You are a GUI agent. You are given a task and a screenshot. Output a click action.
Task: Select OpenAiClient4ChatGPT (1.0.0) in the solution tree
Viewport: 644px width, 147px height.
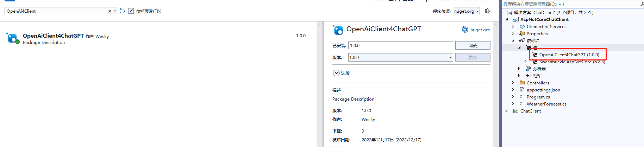pos(569,55)
